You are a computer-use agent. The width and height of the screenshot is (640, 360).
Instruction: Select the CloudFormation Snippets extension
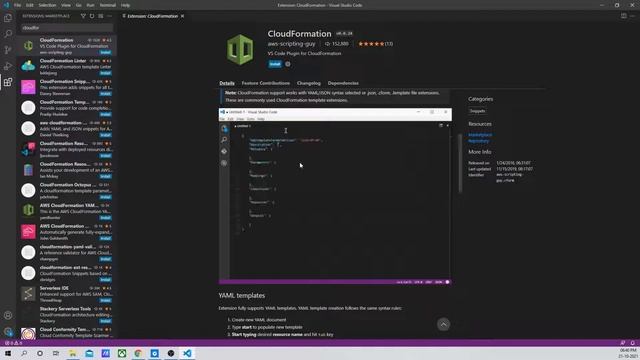(67, 87)
